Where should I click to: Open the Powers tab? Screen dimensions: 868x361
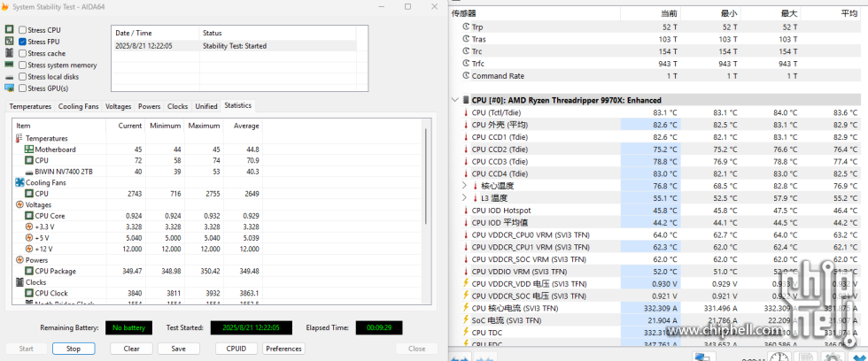150,106
